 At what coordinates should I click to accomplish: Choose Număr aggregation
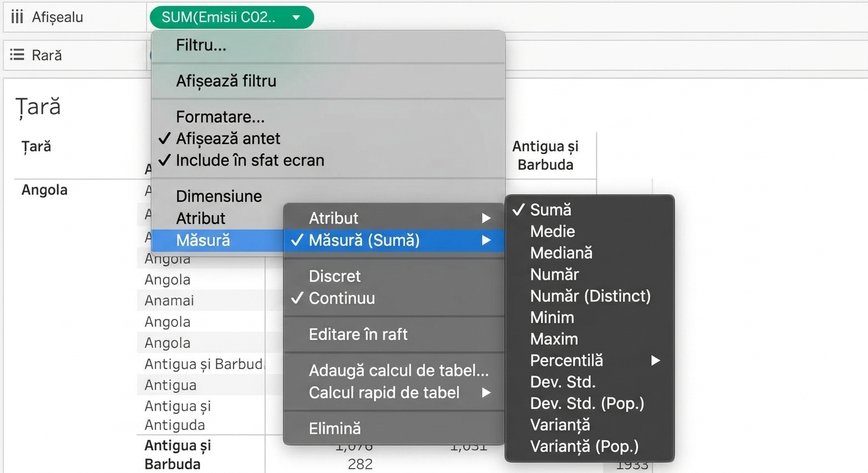pos(589,275)
